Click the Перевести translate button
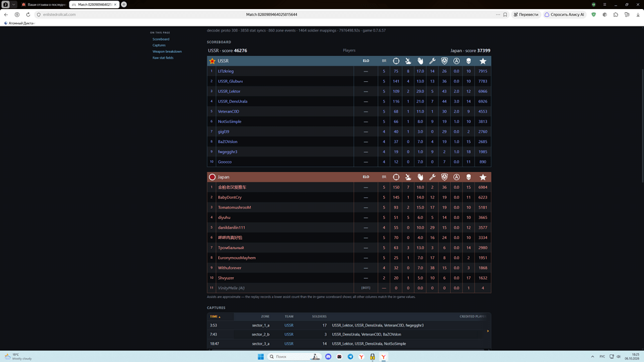644x362 pixels. (x=526, y=14)
